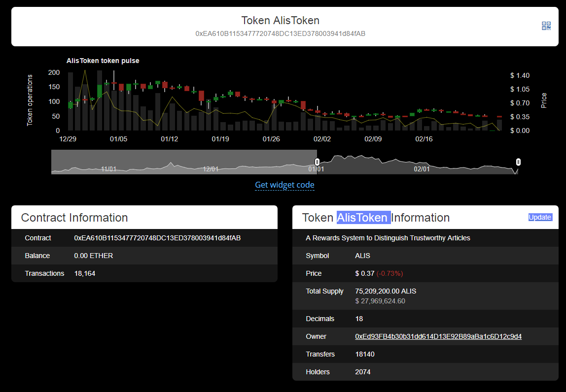The width and height of the screenshot is (566, 392).
Task: Click the Token AlisToken page title
Action: coord(281,20)
